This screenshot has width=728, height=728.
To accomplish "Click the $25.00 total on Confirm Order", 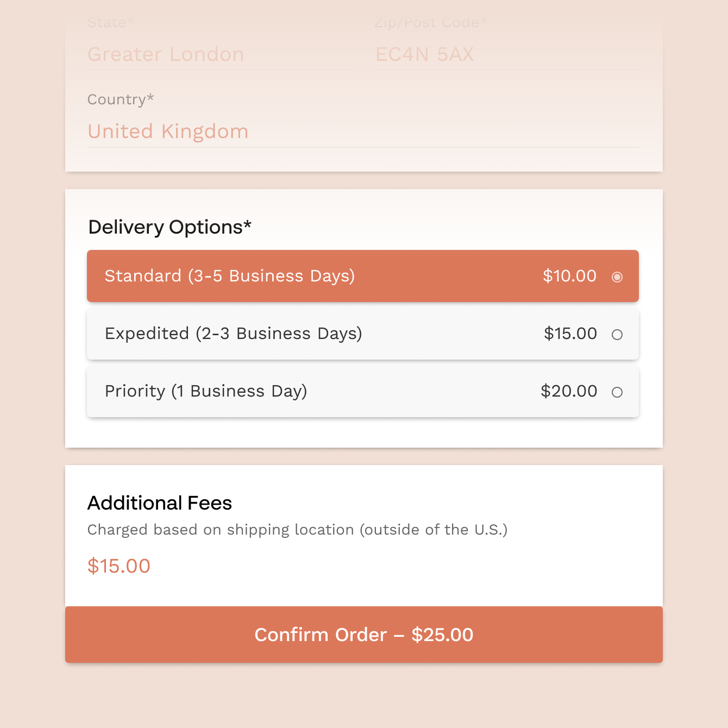I will point(443,635).
